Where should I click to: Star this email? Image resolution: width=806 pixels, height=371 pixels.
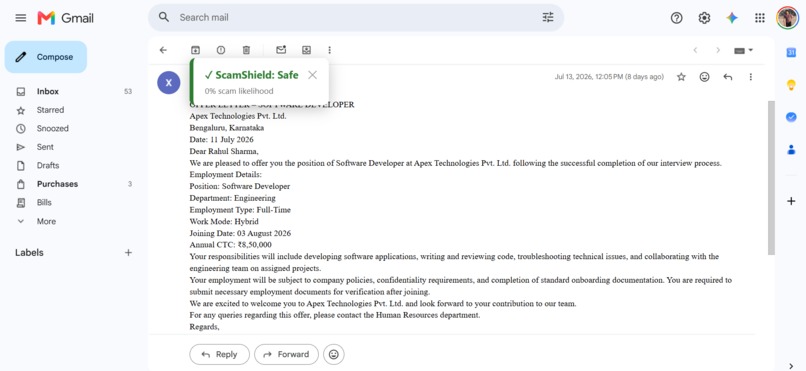(x=681, y=77)
